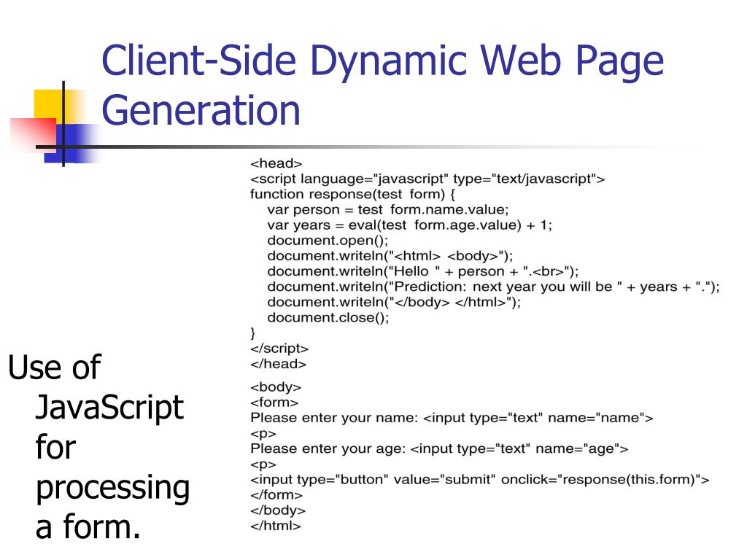The image size is (747, 560).
Task: Select the "document.open();" line
Action: 328,240
